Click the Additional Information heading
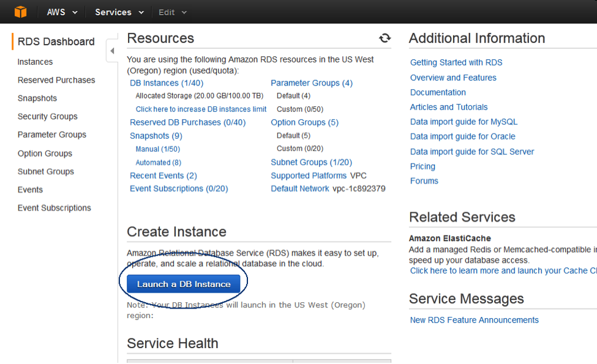597x364 pixels. click(x=477, y=38)
